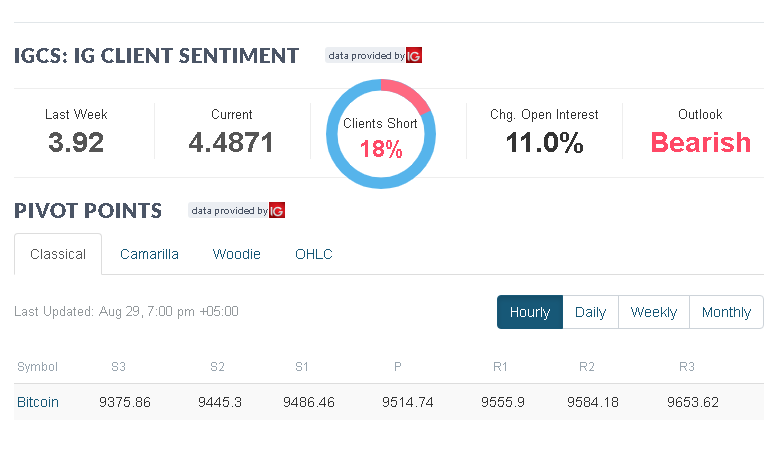Click the pivot P column header
This screenshot has width=769, height=468.
pos(398,367)
